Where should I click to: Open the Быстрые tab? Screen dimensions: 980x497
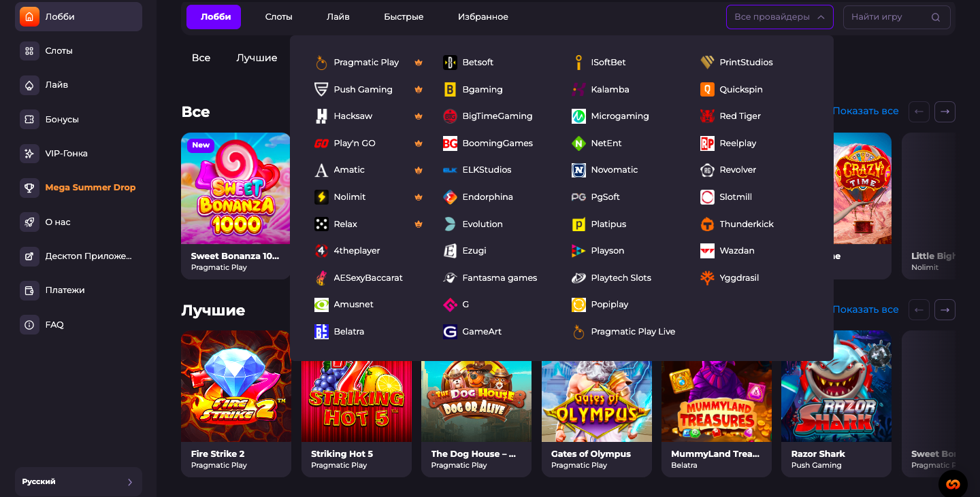point(404,17)
